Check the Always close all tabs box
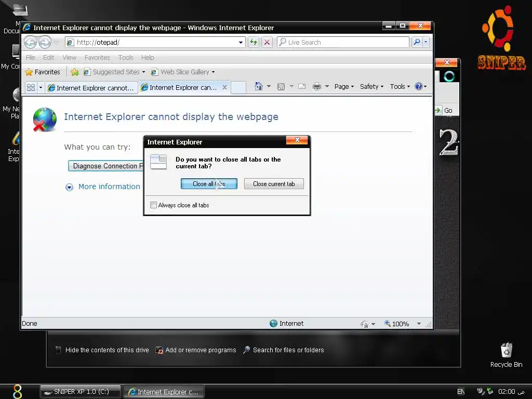532x399 pixels. [x=153, y=205]
